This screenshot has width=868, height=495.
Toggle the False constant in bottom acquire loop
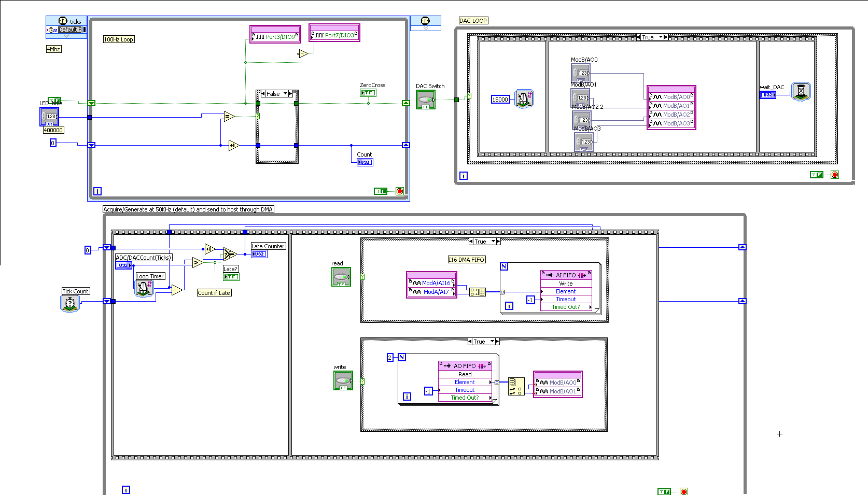tap(664, 491)
